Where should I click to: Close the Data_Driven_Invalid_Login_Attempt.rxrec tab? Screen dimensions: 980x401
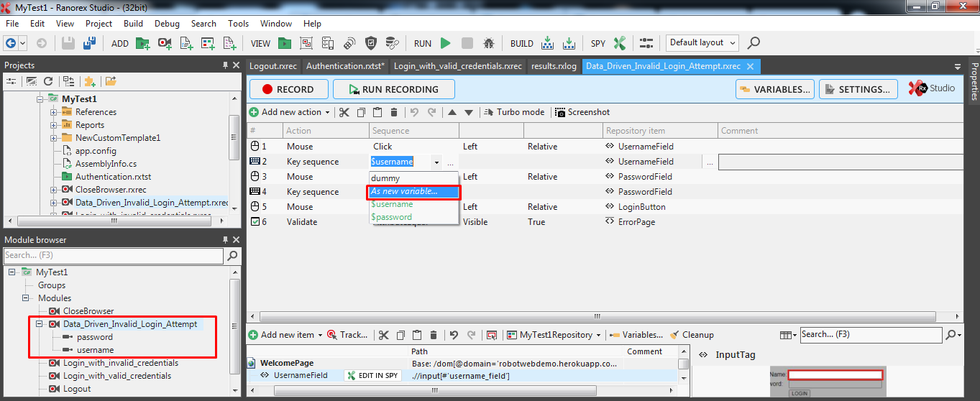751,66
